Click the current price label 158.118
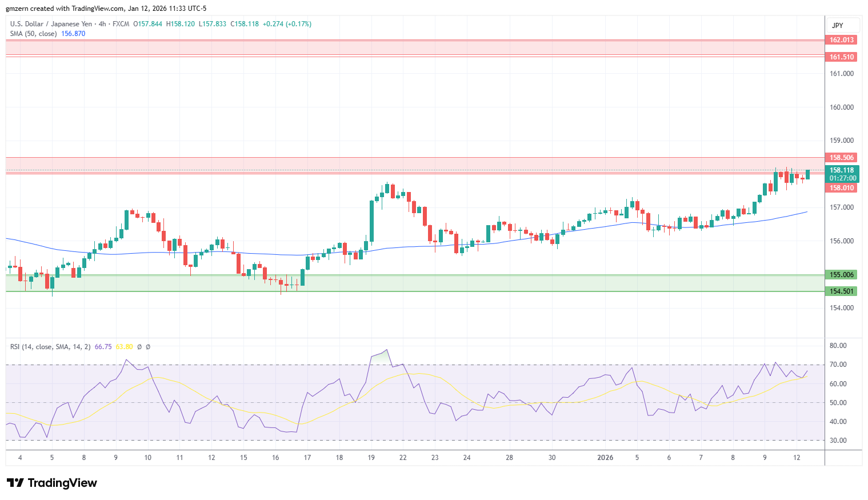 [x=842, y=170]
